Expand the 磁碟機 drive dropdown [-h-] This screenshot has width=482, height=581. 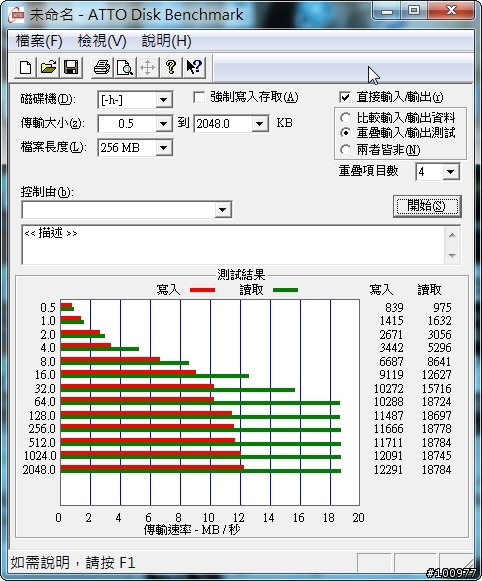(163, 100)
